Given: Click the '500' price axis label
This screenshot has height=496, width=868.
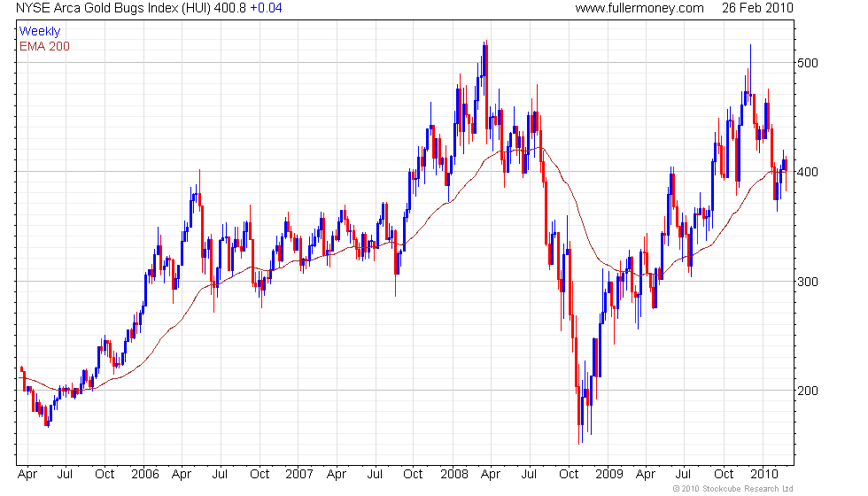Looking at the screenshot, I should click(x=807, y=63).
